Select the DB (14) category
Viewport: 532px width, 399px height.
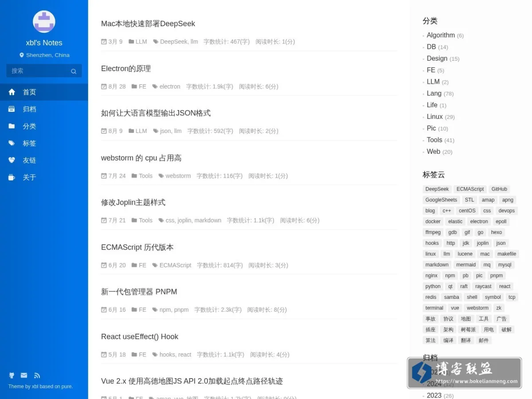tap(431, 47)
